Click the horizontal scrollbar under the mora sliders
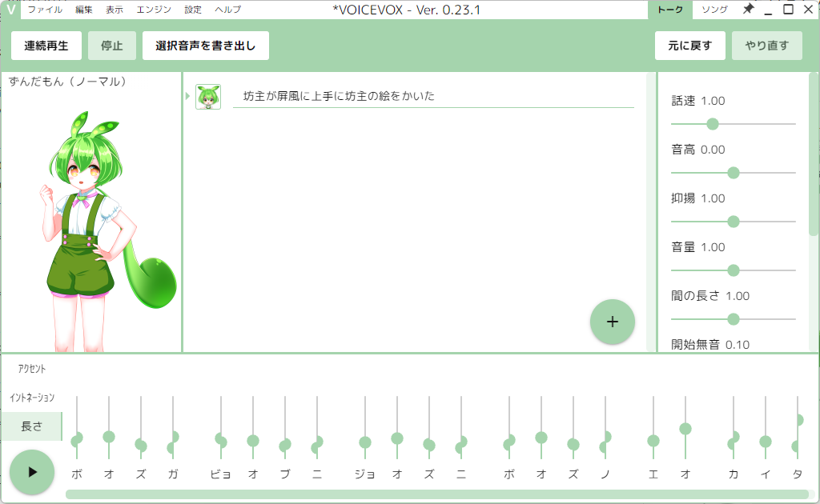The height and width of the screenshot is (504, 820). (x=437, y=494)
